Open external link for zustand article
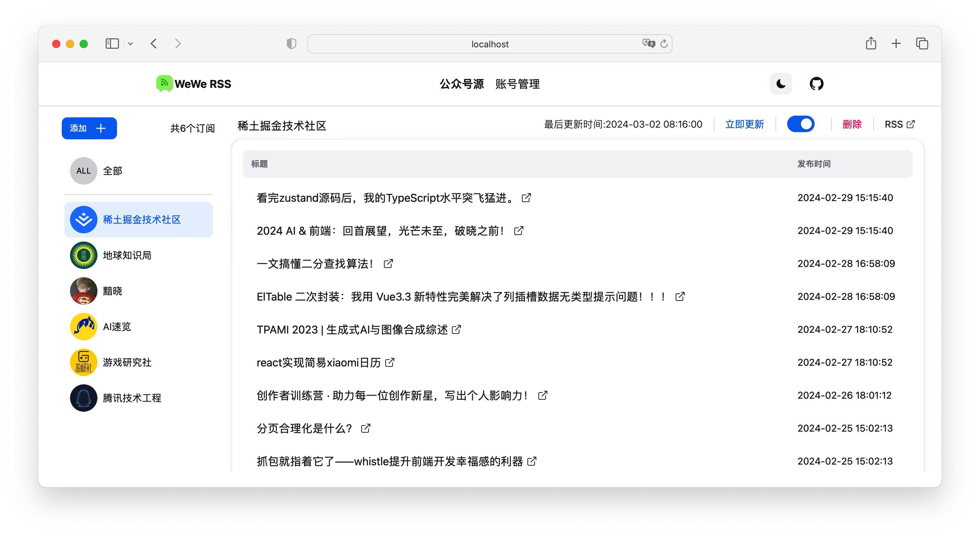The height and width of the screenshot is (538, 980). (x=526, y=198)
